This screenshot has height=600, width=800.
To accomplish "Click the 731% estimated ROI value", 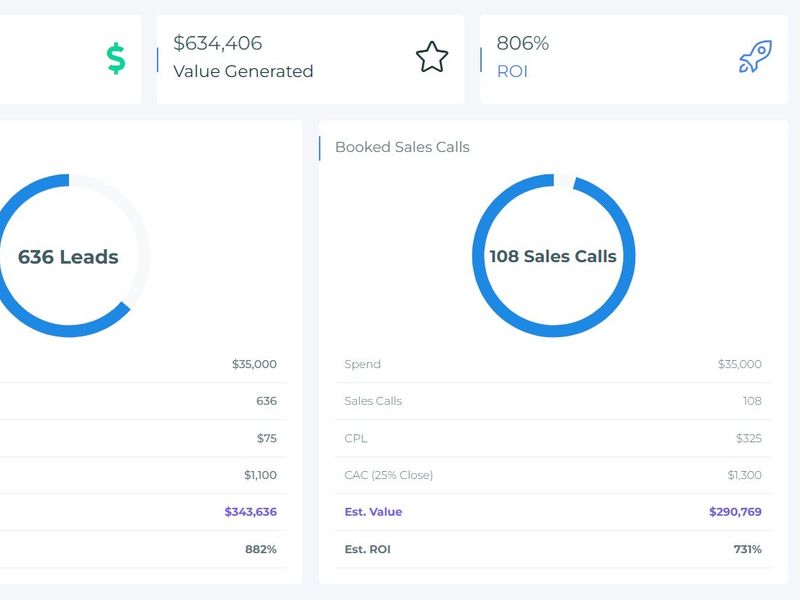I will click(746, 549).
